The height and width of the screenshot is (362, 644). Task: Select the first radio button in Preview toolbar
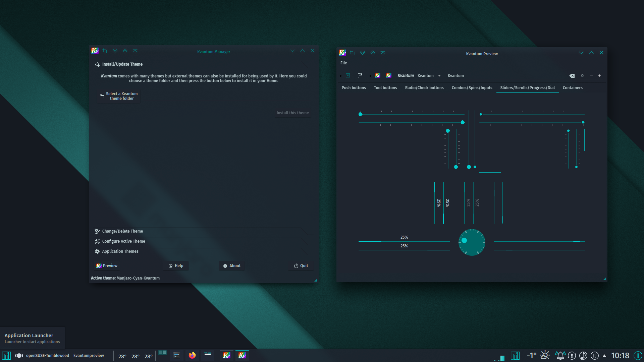pyautogui.click(x=340, y=75)
